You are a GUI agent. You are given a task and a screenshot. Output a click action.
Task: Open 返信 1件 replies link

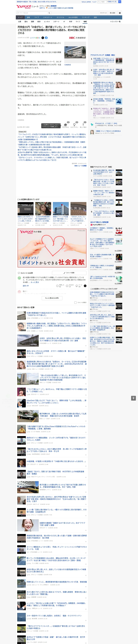coord(26,286)
